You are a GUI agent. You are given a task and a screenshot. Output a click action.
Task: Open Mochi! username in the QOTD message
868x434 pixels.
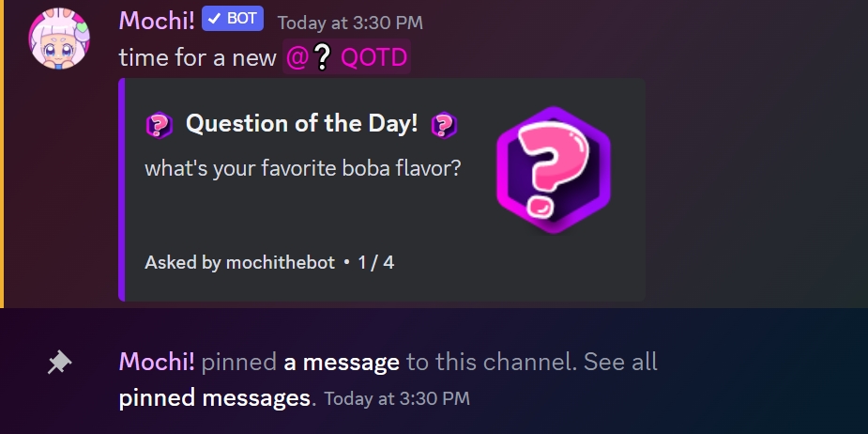click(157, 20)
